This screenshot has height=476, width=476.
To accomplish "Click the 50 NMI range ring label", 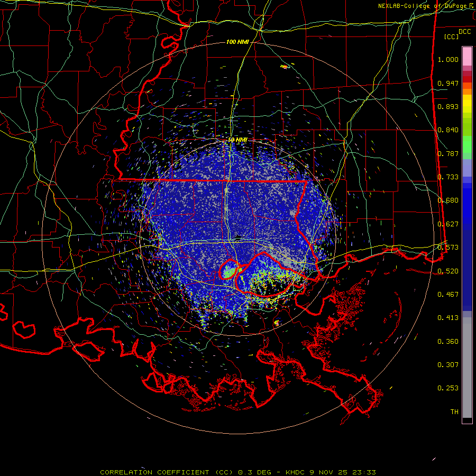I will point(237,140).
